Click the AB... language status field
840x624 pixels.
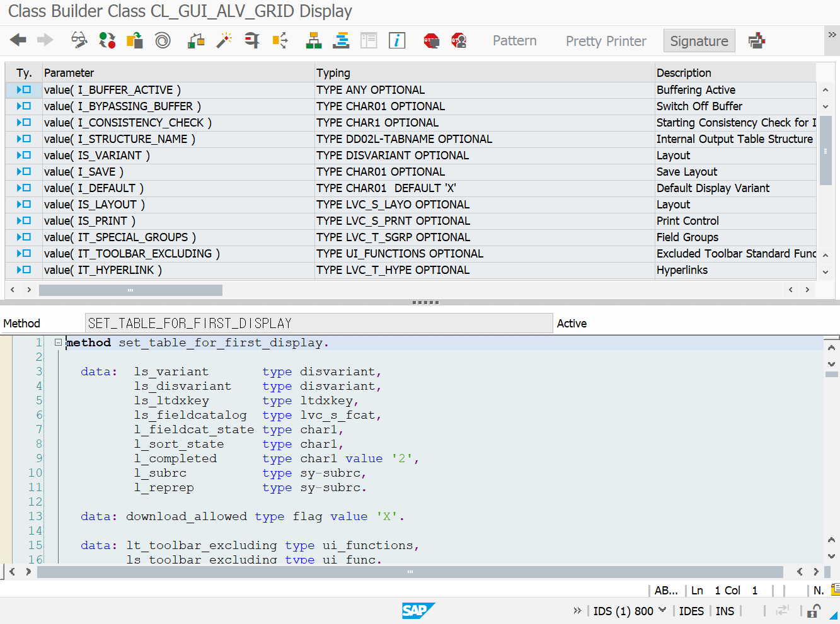pyautogui.click(x=666, y=591)
